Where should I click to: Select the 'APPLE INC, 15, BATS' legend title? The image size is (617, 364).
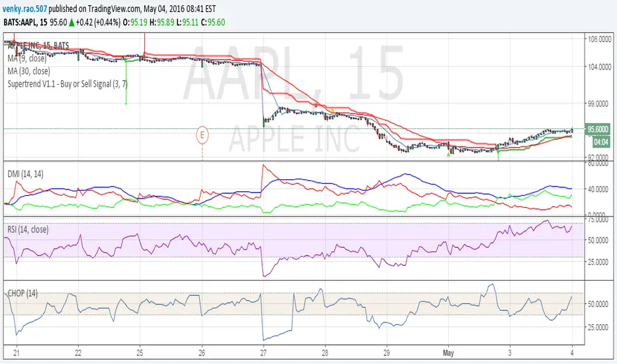point(38,46)
